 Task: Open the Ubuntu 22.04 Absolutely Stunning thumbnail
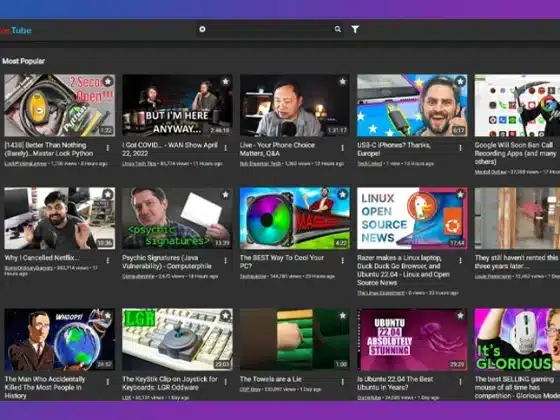coord(412,340)
